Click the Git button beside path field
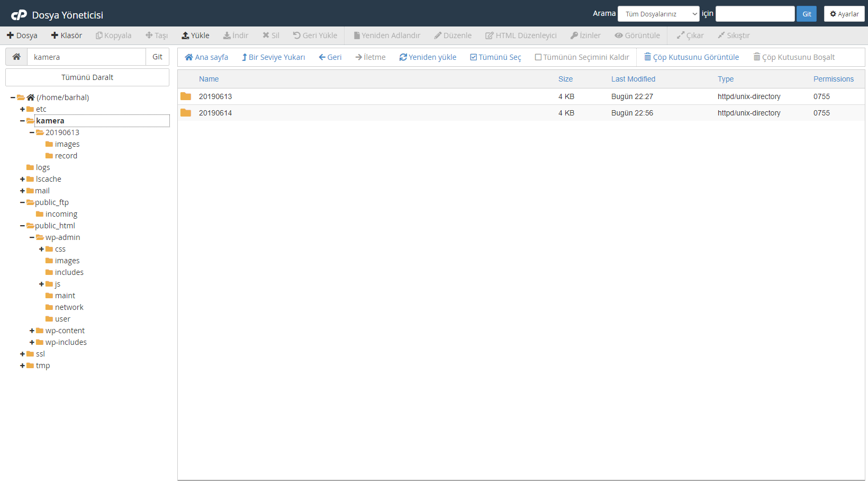 click(158, 57)
